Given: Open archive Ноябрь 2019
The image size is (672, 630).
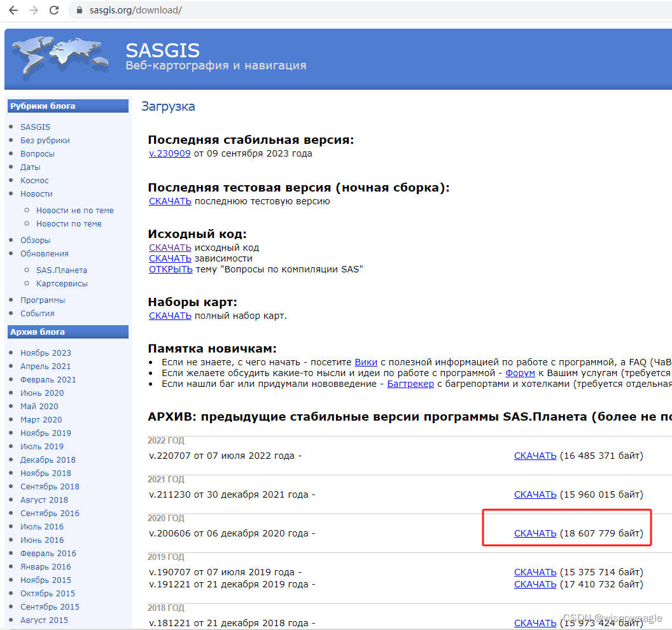Looking at the screenshot, I should coord(46,433).
